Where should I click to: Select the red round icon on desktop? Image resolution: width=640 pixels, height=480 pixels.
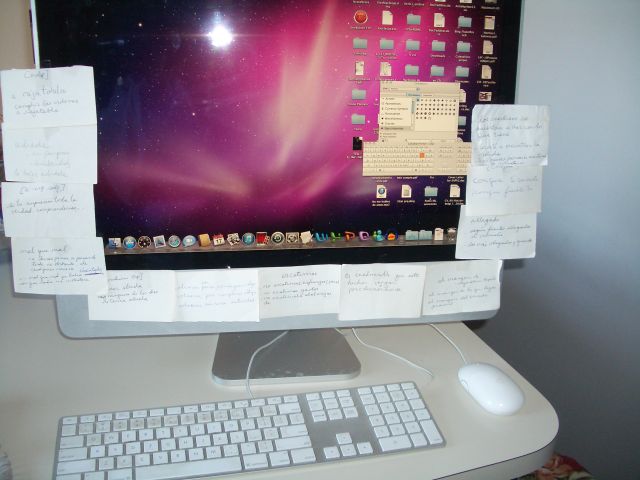click(x=362, y=18)
